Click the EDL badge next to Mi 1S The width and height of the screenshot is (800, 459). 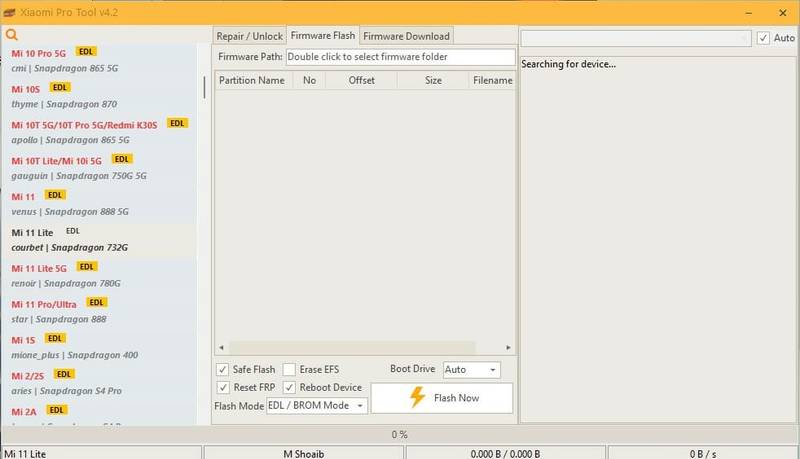pyautogui.click(x=55, y=338)
